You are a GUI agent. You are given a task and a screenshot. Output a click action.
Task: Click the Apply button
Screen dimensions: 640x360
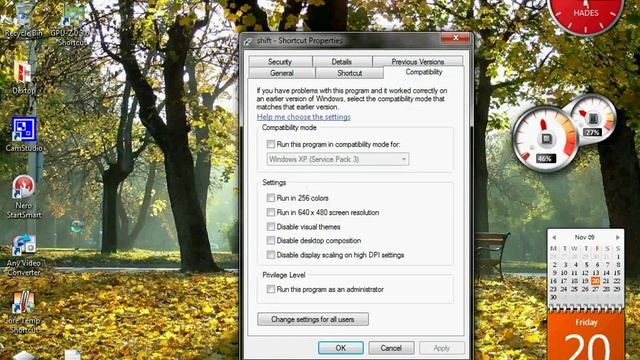coord(442,348)
